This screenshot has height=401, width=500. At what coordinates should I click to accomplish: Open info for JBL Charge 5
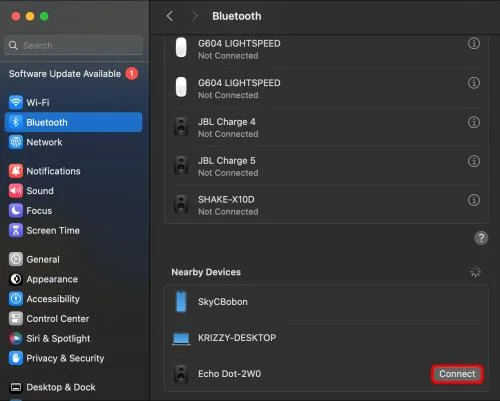pos(474,161)
